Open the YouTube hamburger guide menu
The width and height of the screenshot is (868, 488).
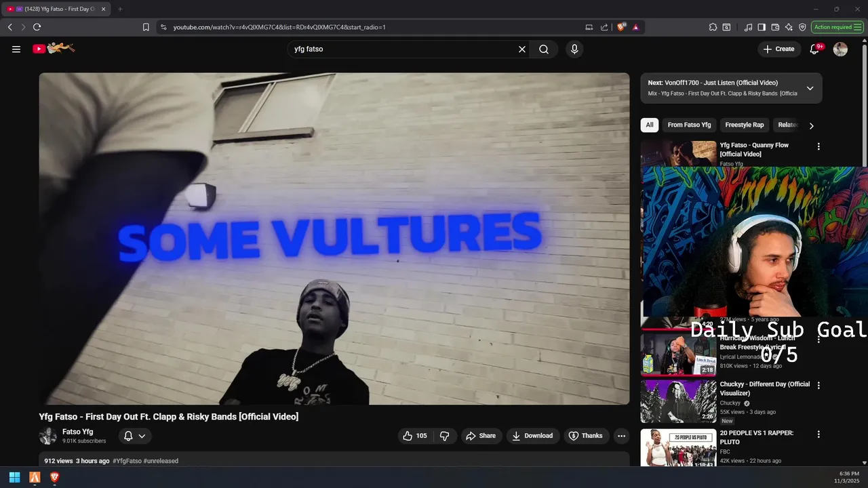[16, 49]
